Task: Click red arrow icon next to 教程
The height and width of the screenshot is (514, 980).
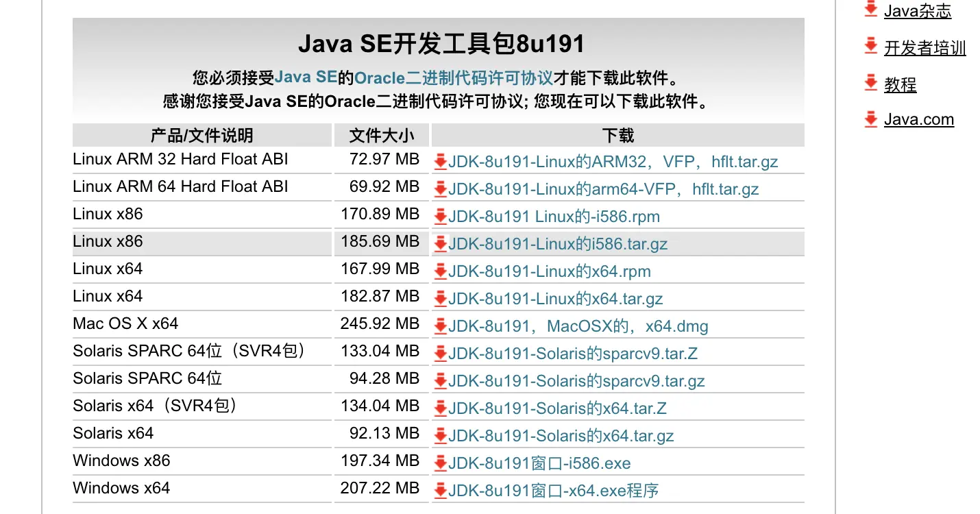Action: coord(871,84)
